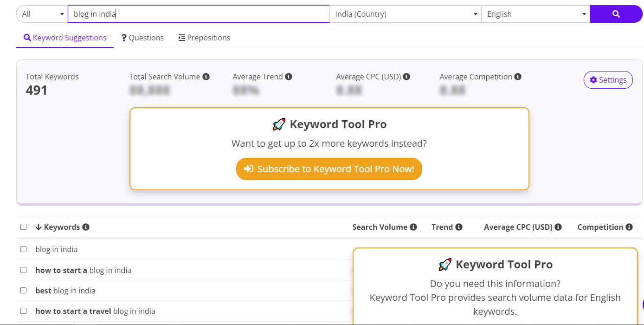Click info icon beside Total Search Volume
644x325 pixels.
206,77
